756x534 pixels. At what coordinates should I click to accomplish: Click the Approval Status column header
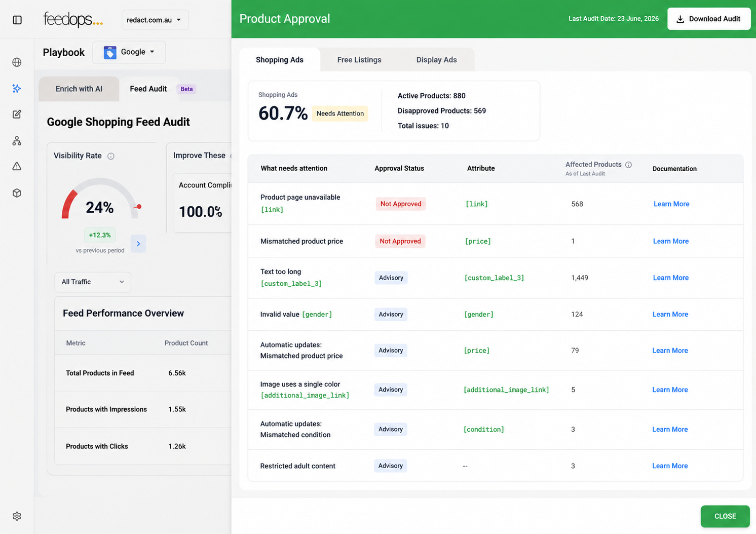coord(399,168)
